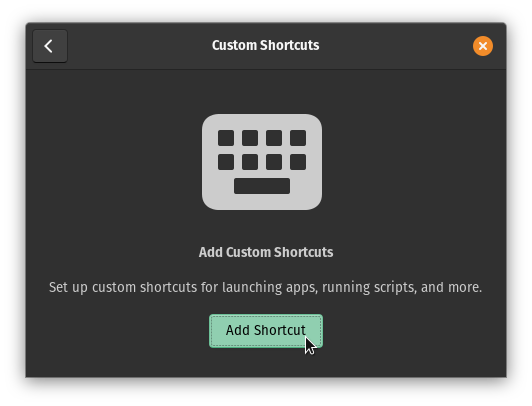Image resolution: width=532 pixels, height=406 pixels.
Task: Click last key in keyboard icon's second row
Action: (298, 162)
